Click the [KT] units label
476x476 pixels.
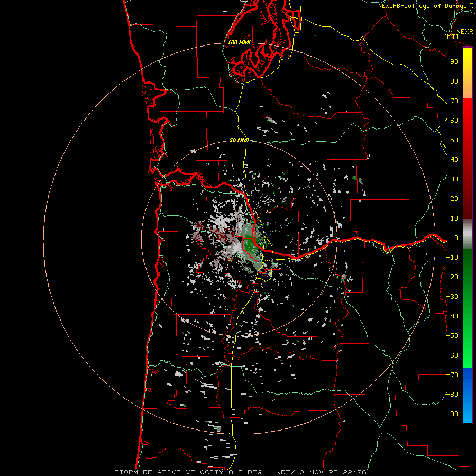(x=452, y=36)
